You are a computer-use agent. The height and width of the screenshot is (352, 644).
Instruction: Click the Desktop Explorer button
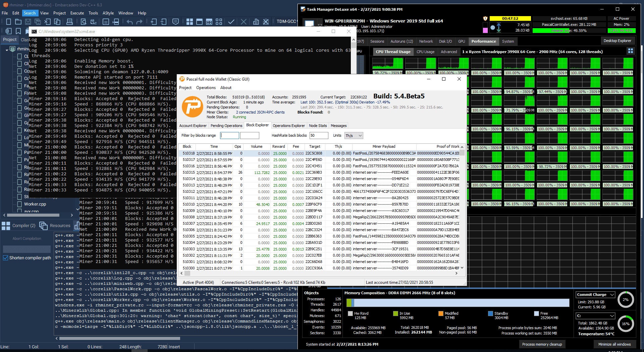click(x=617, y=41)
